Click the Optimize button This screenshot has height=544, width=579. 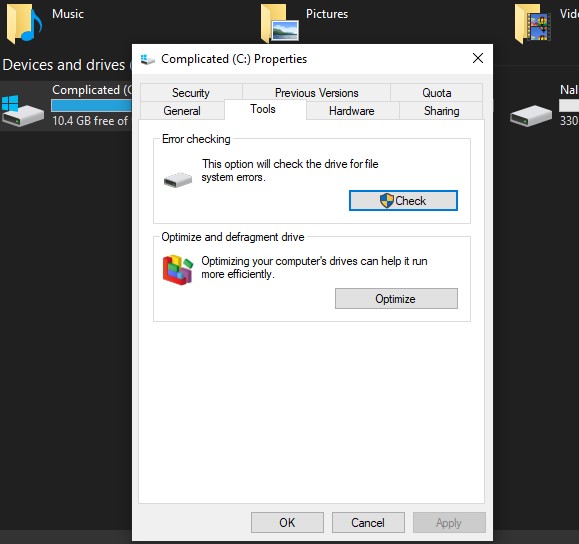pos(396,298)
